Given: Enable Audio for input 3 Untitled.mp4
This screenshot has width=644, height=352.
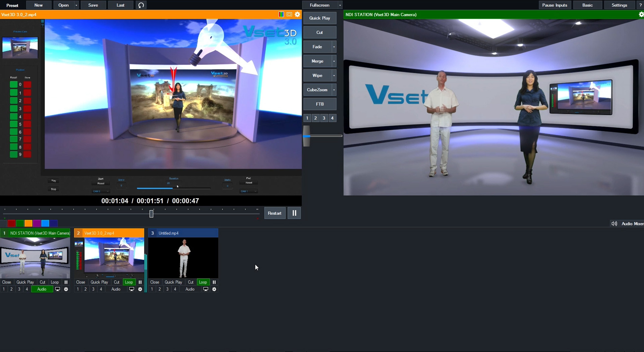Looking at the screenshot, I should tap(190, 289).
